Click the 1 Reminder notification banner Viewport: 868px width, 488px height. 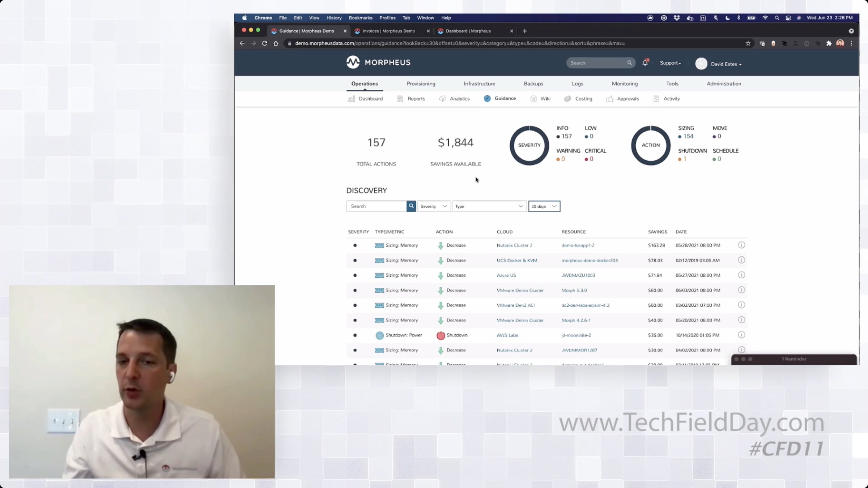pos(794,359)
